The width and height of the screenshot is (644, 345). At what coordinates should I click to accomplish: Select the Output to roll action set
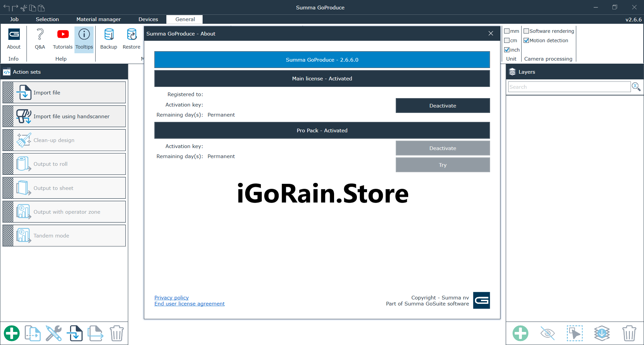tap(64, 164)
